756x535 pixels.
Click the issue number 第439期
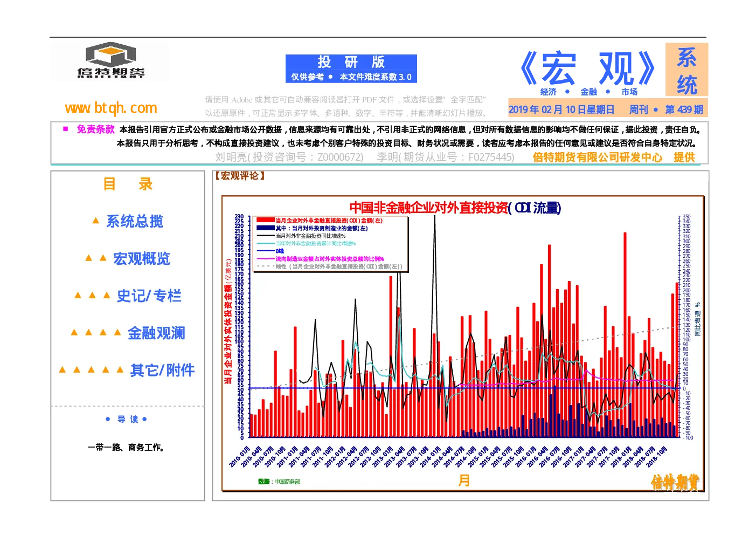[x=684, y=109]
